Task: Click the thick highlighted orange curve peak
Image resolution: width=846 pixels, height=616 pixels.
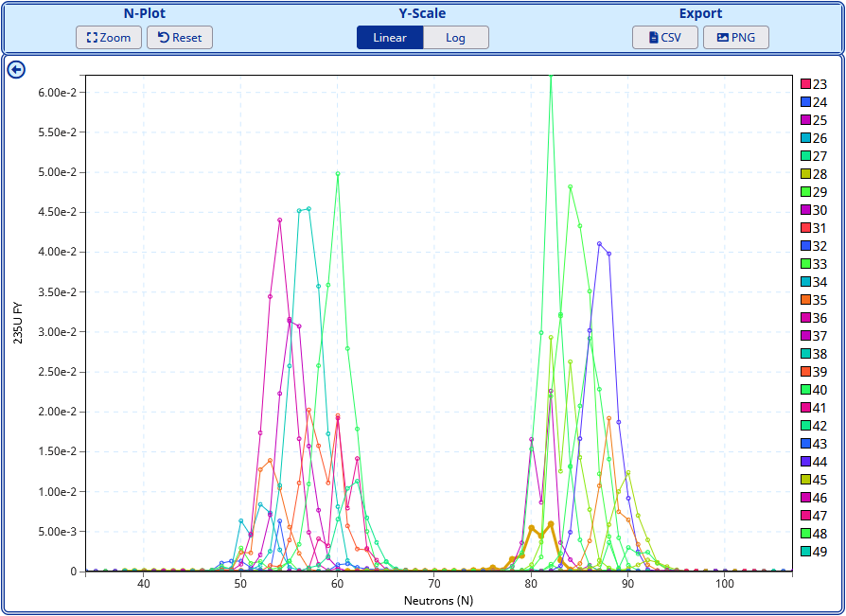Action: point(551,524)
